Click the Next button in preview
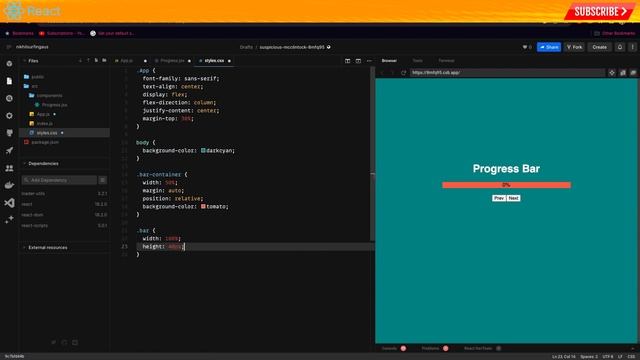Image resolution: width=640 pixels, height=360 pixels. click(513, 198)
